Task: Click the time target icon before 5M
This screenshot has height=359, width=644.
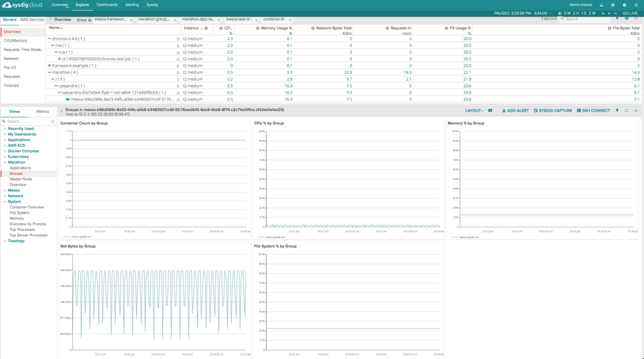Action: pos(559,13)
